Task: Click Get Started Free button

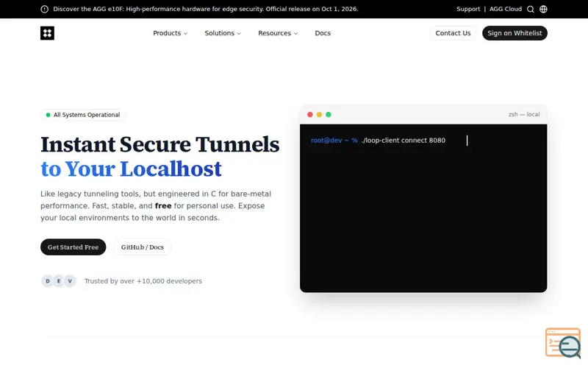Action: point(73,247)
